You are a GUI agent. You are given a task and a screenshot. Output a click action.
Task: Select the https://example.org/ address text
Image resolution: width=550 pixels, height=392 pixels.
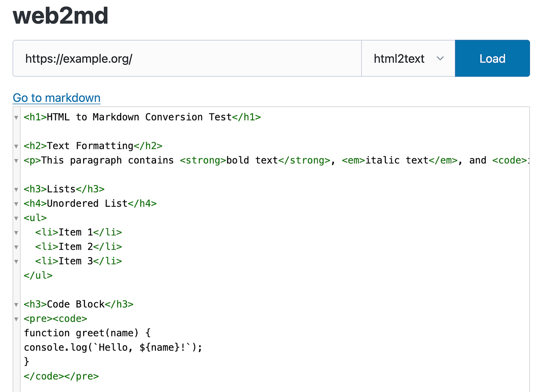point(79,58)
